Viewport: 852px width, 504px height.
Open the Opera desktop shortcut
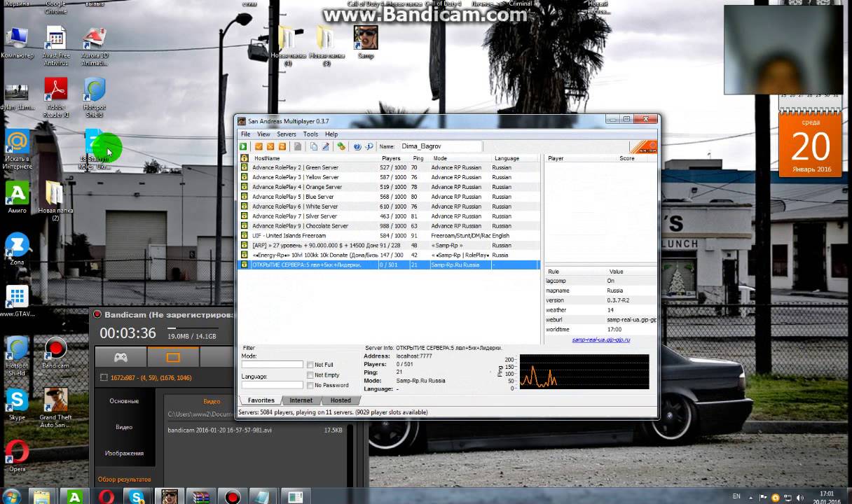coord(17,456)
